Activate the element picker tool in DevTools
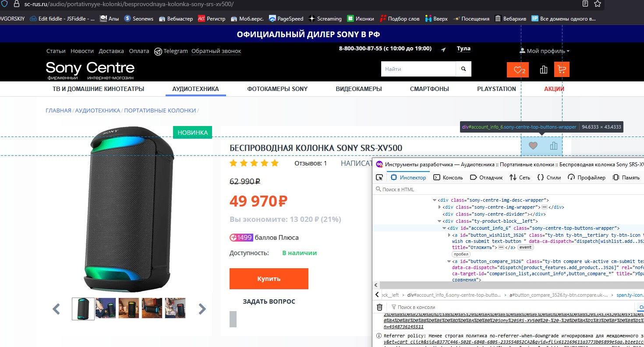The height and width of the screenshot is (347, 644). coord(379,177)
